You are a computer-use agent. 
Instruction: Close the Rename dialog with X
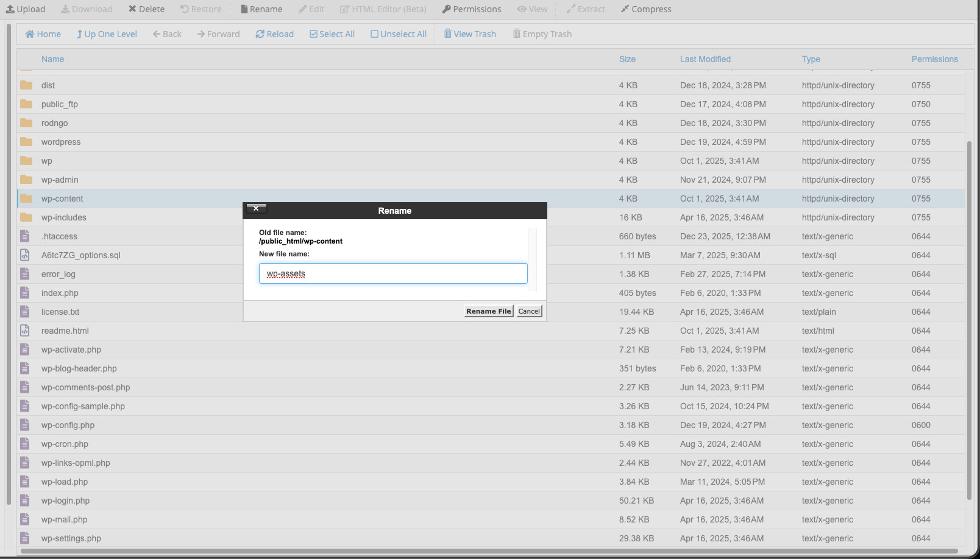tap(256, 208)
